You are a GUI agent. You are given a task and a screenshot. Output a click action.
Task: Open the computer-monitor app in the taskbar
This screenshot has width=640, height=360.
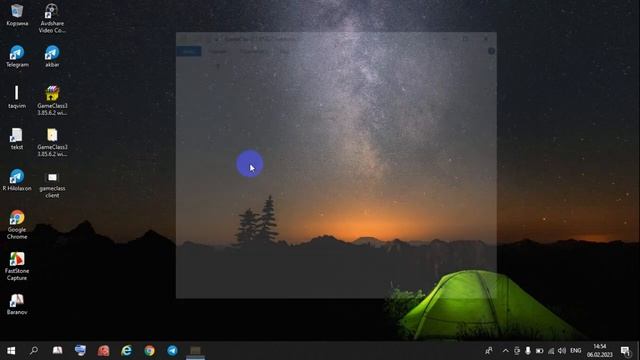pyautogui.click(x=80, y=351)
